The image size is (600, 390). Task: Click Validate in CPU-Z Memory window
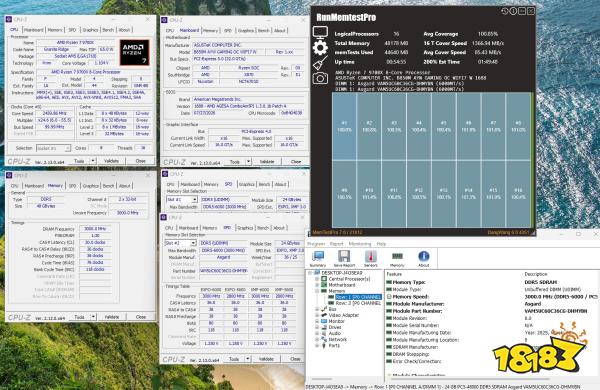pyautogui.click(x=111, y=317)
